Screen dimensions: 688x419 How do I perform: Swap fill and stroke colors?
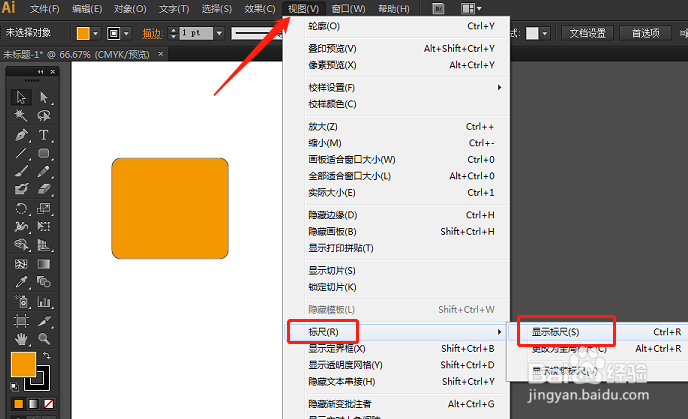click(46, 355)
